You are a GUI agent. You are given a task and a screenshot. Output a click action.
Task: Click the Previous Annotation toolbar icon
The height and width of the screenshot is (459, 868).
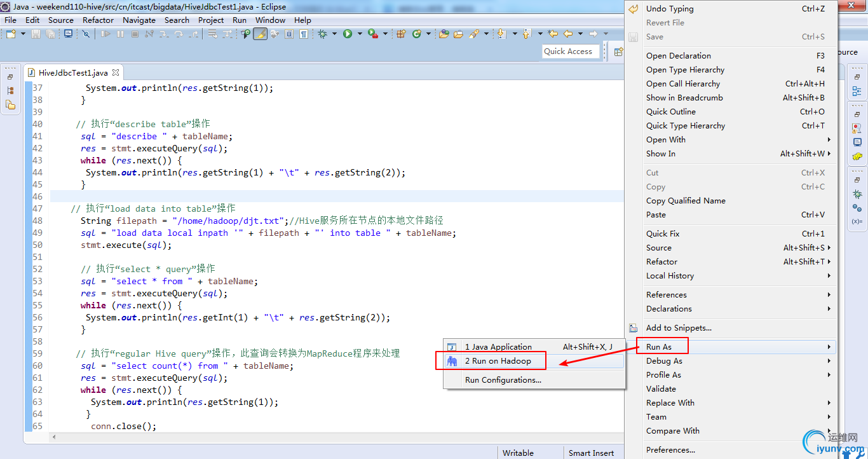point(527,34)
